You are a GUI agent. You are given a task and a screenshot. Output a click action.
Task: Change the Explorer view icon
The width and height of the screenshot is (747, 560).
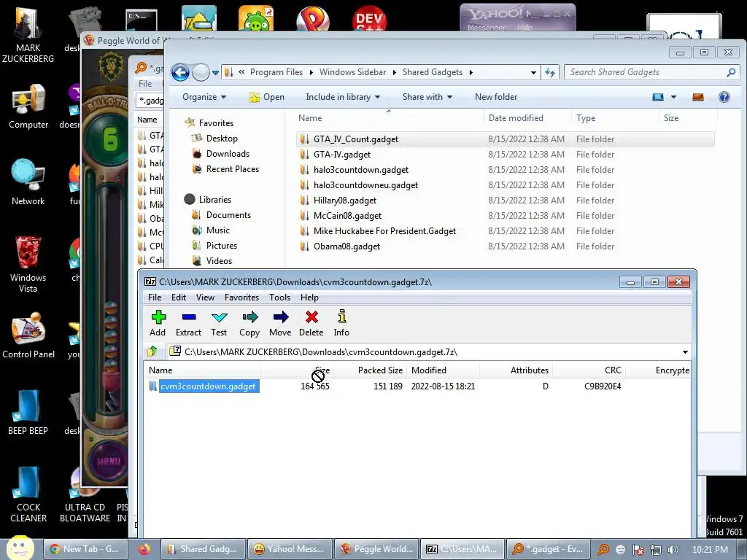coord(658,97)
